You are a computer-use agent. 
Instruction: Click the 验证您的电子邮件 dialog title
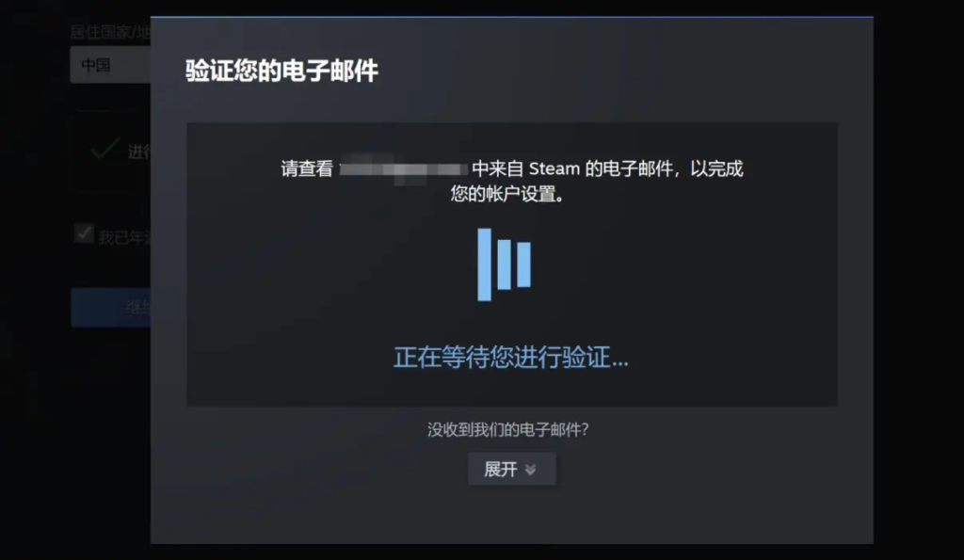(x=281, y=71)
